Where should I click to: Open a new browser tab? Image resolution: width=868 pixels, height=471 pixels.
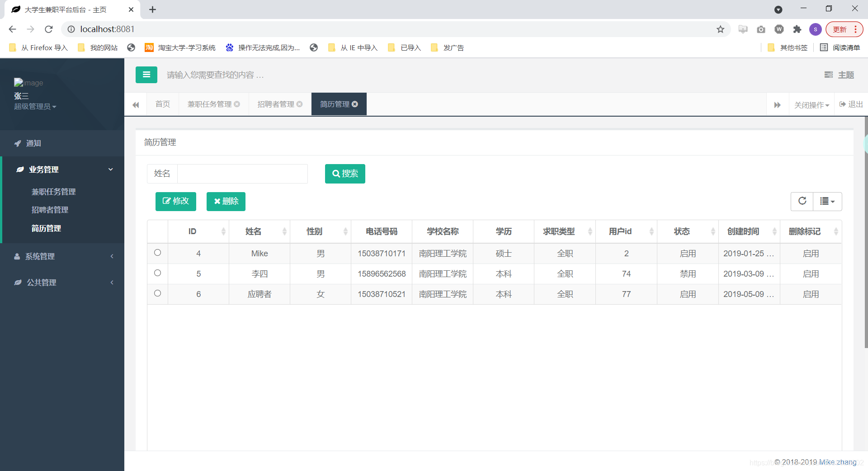coord(153,9)
